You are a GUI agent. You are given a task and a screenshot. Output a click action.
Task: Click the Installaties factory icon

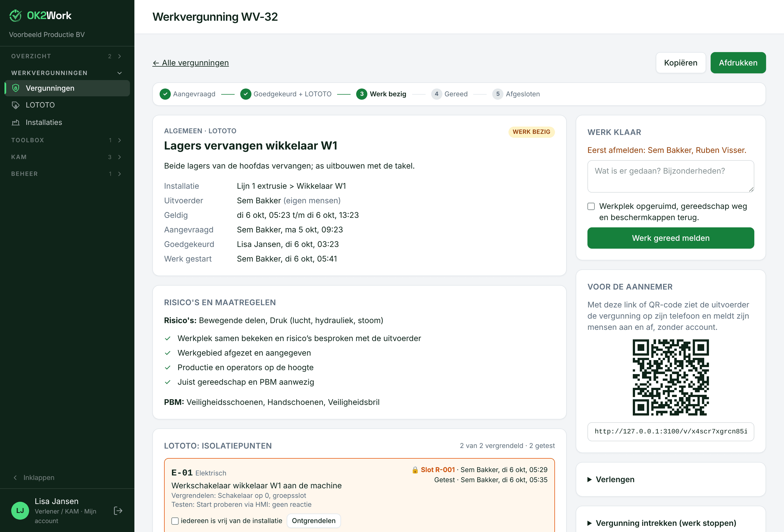[x=15, y=122]
